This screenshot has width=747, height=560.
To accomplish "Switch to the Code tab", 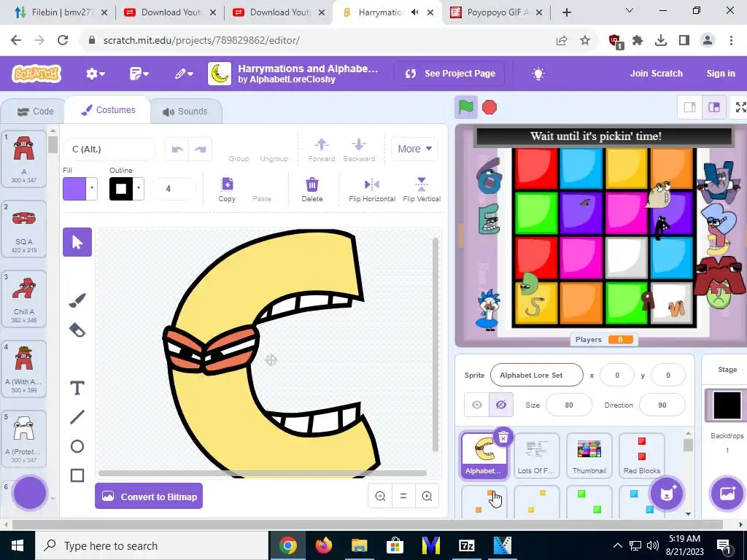I will (35, 112).
